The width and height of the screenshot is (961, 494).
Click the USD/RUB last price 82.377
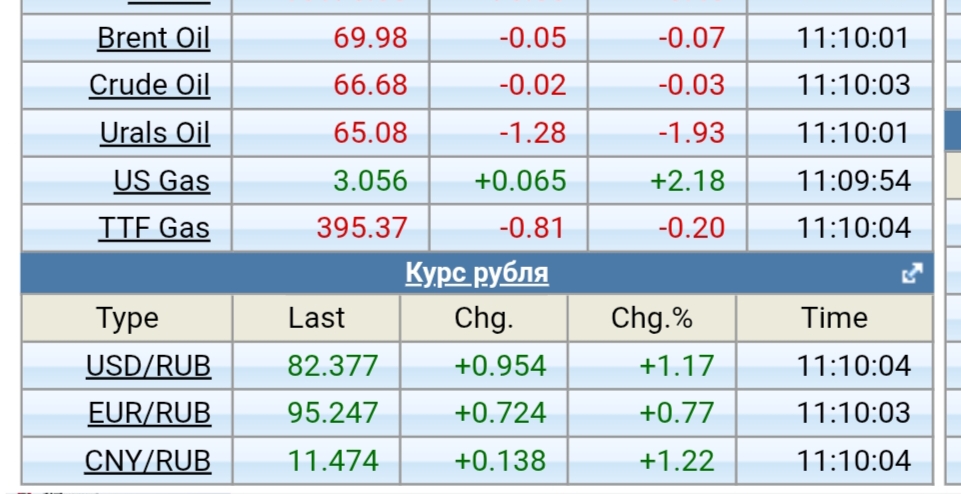click(x=333, y=366)
